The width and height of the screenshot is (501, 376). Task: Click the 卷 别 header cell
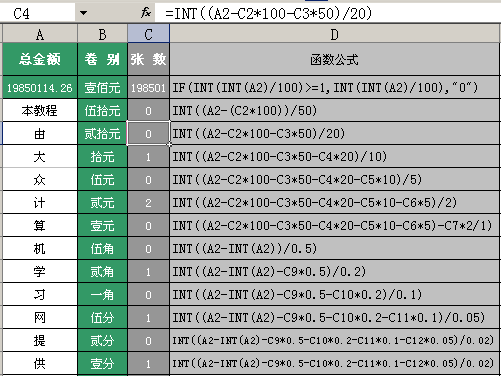[x=102, y=59]
